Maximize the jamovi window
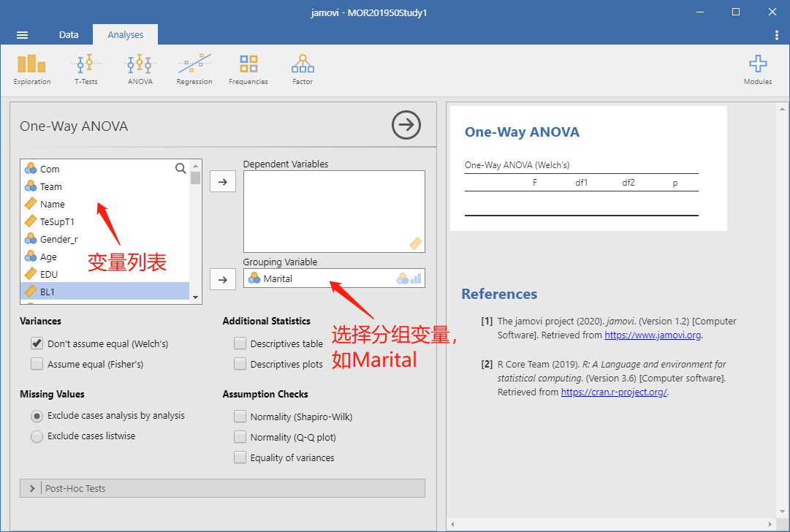 coord(736,12)
